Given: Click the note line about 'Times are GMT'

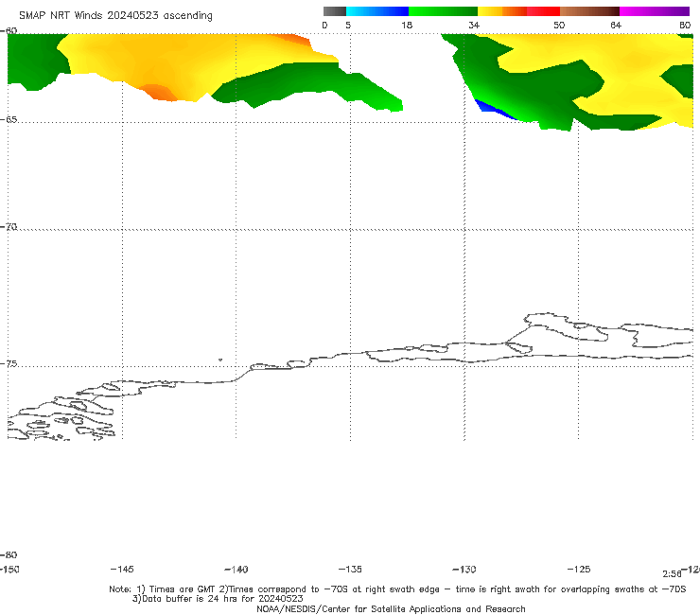Looking at the screenshot, I should tap(397, 589).
